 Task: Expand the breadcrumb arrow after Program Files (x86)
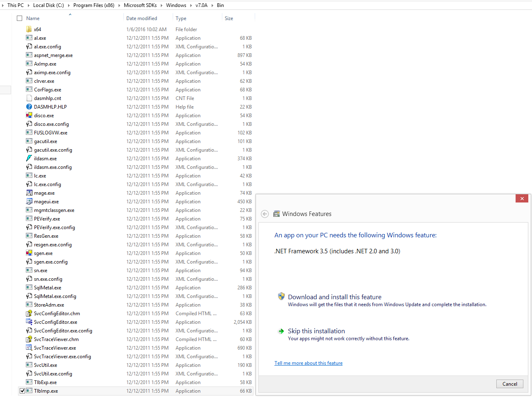[119, 5]
